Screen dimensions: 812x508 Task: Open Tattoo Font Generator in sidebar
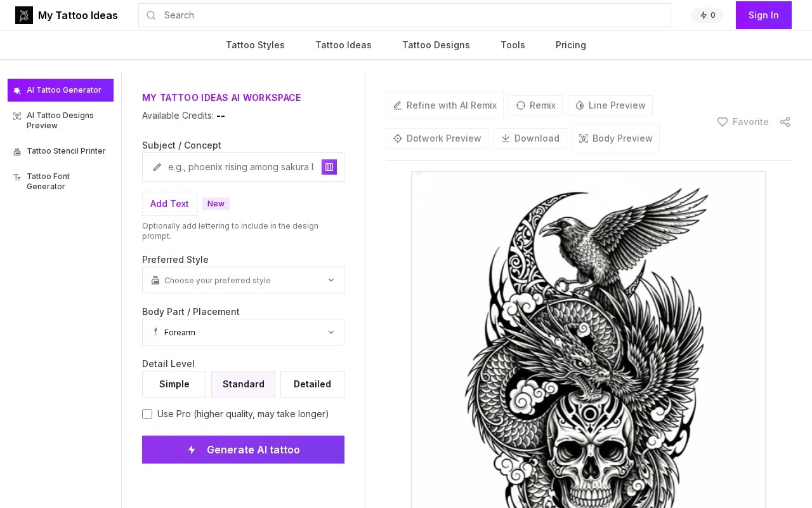pos(60,182)
